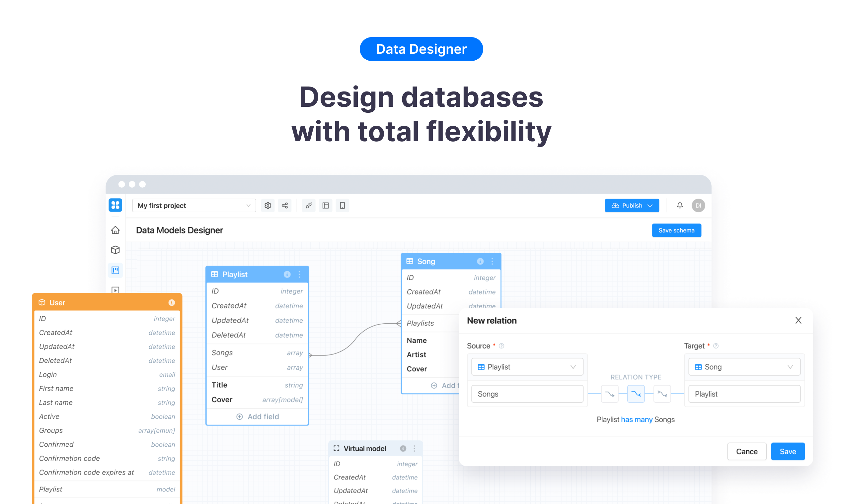This screenshot has height=504, width=843.
Task: Keep the has-many relation type selected
Action: coord(636,394)
